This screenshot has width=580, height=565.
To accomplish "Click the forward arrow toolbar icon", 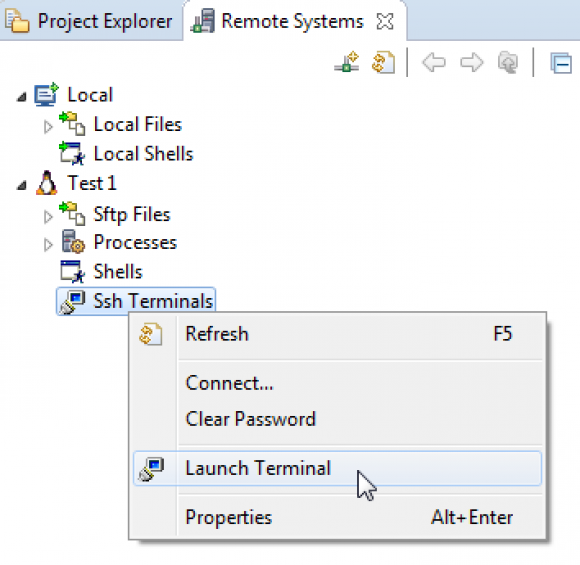I will [472, 62].
